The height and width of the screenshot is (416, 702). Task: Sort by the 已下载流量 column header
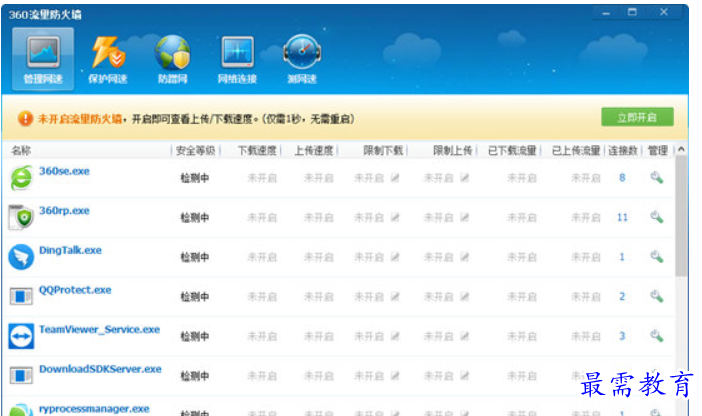click(x=512, y=150)
